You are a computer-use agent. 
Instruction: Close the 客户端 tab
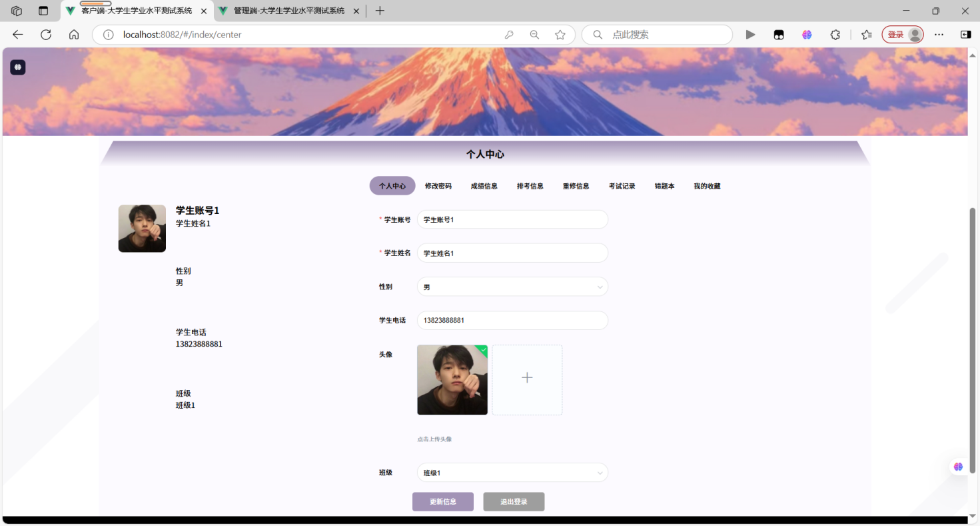pos(204,11)
